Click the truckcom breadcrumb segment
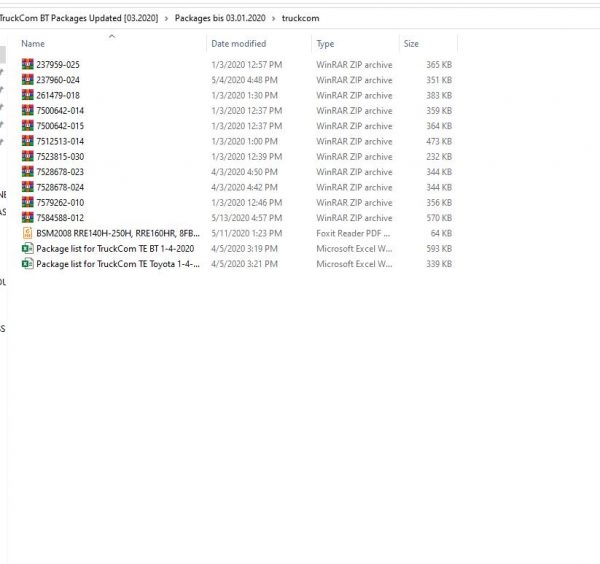Viewport: 600px width, 564px height. pyautogui.click(x=300, y=18)
